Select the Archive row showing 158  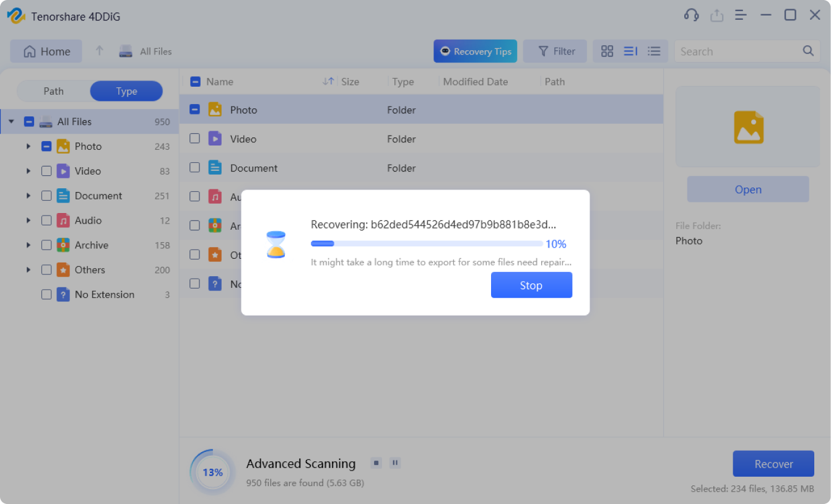(x=90, y=245)
